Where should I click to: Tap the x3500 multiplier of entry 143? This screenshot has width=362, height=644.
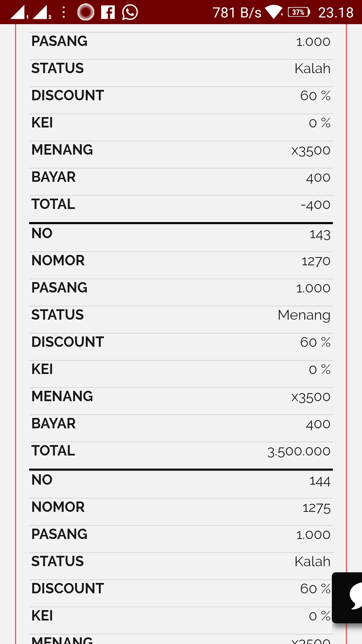coord(311,397)
